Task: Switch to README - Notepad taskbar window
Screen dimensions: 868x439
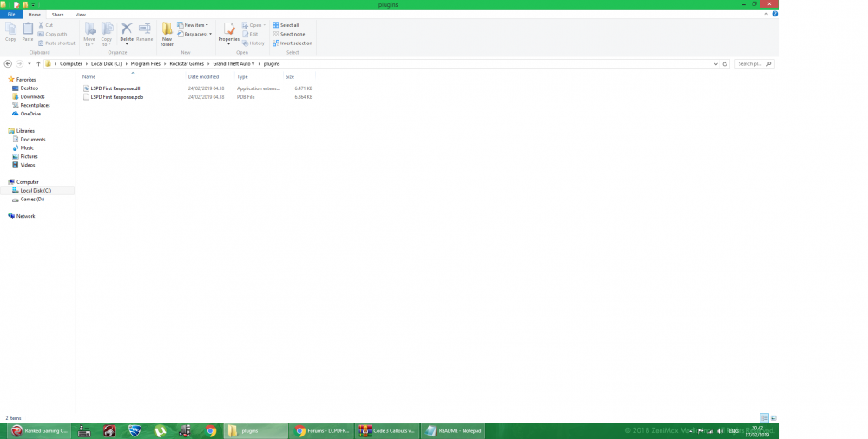Action: (454, 430)
